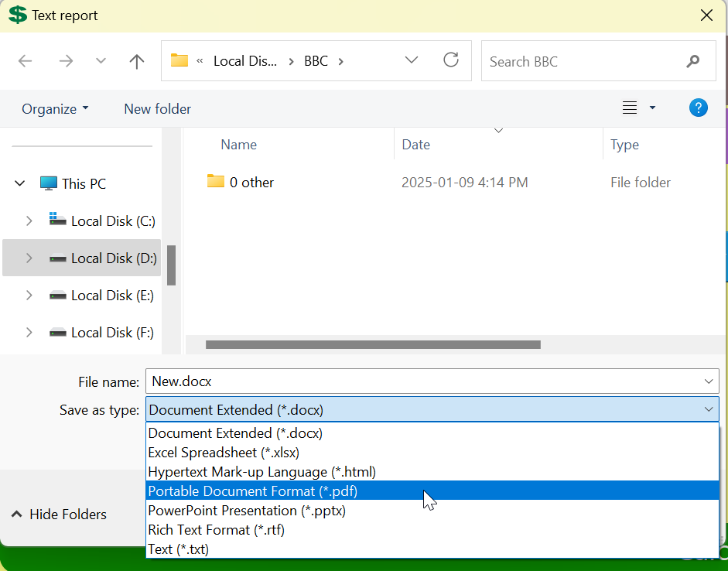728x571 pixels.
Task: Open the recent locations chevron
Action: pyautogui.click(x=101, y=61)
